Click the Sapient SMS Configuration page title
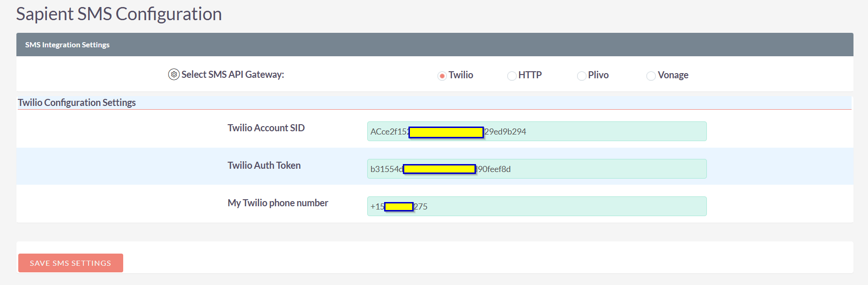The image size is (868, 285). click(x=119, y=14)
